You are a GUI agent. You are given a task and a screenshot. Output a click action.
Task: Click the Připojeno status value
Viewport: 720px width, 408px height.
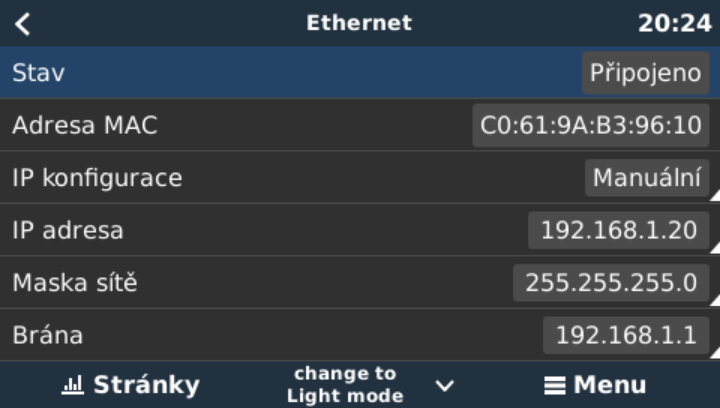click(645, 74)
